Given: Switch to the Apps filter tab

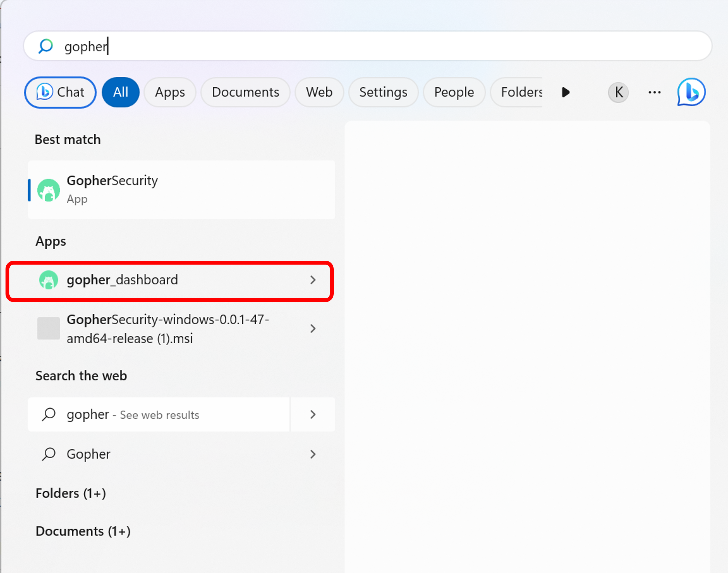Looking at the screenshot, I should pos(170,92).
